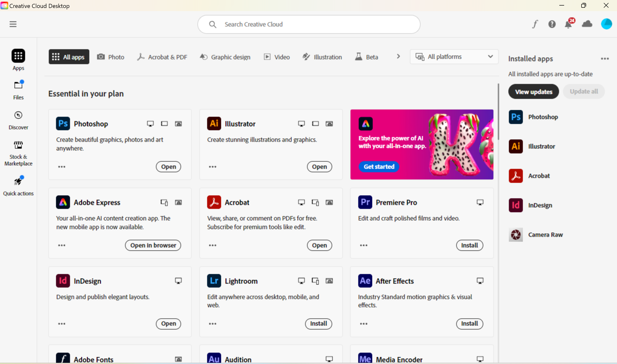Viewport: 617px width, 364px height.
Task: Open Stock & Marketplace sidebar icon
Action: point(18,153)
